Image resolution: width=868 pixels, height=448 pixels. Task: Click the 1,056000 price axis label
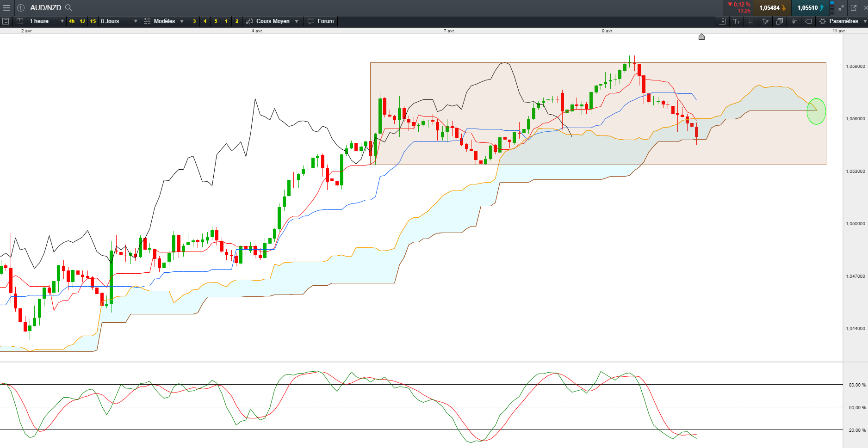(x=856, y=119)
